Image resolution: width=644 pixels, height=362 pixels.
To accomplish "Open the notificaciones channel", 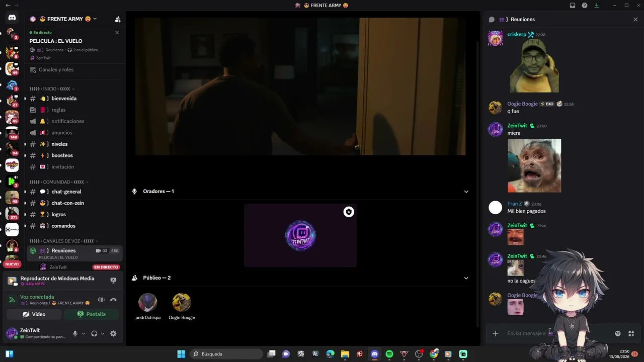I will point(75,121).
